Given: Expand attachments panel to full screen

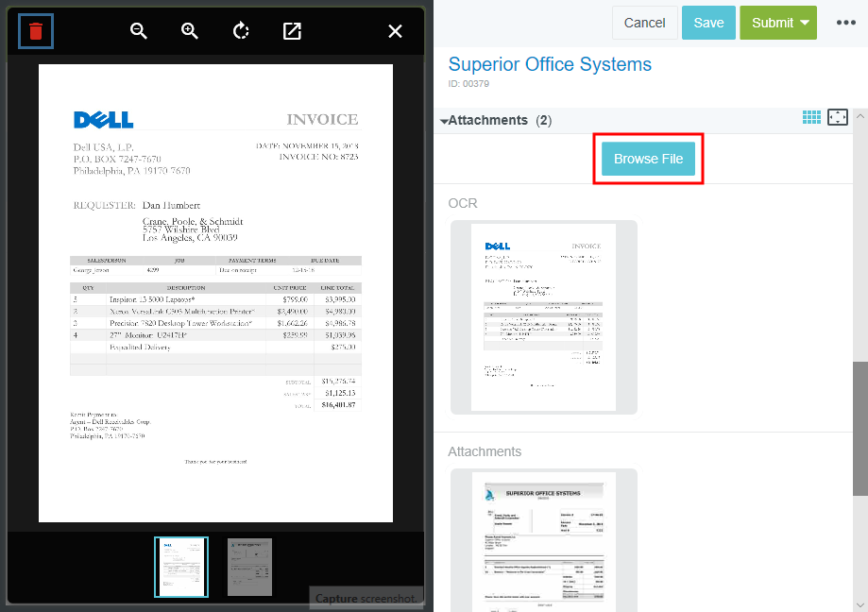Looking at the screenshot, I should (838, 117).
